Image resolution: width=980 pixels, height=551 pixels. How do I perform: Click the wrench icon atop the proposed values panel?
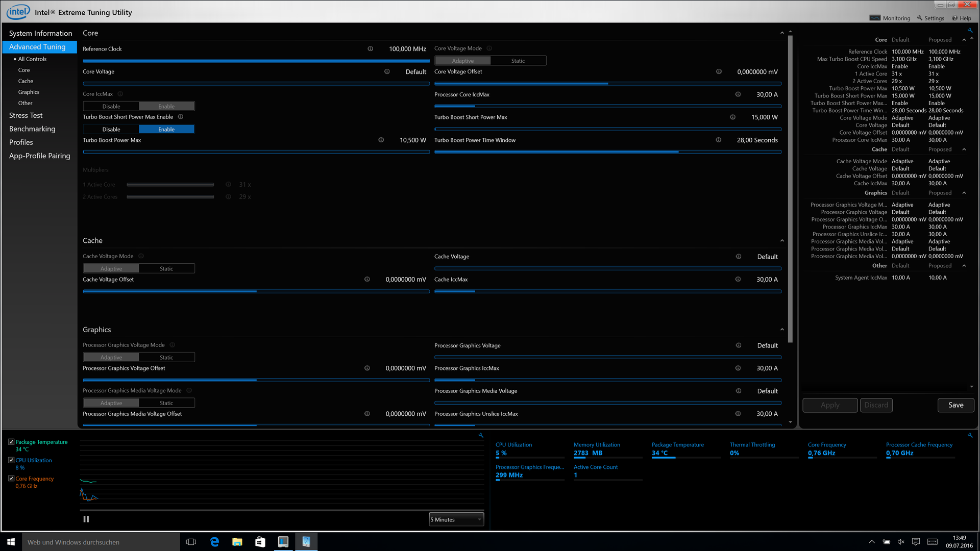click(x=970, y=31)
